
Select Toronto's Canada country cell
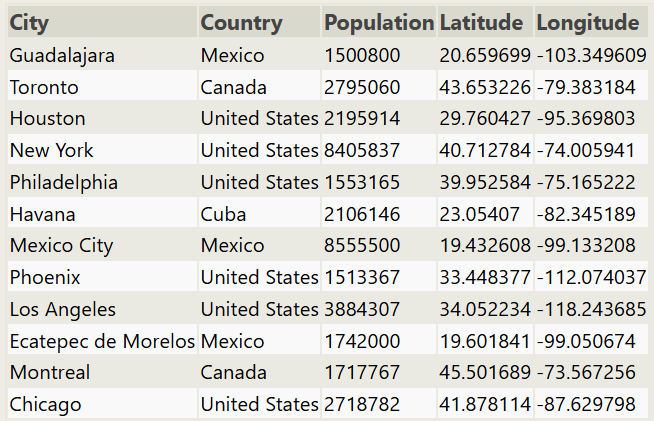tap(233, 87)
